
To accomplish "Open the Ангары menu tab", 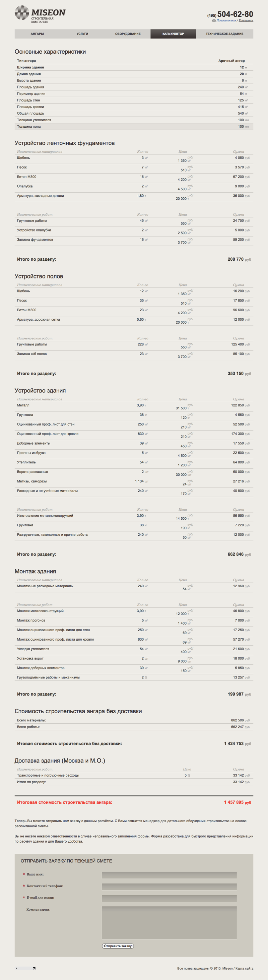I will coord(37,34).
